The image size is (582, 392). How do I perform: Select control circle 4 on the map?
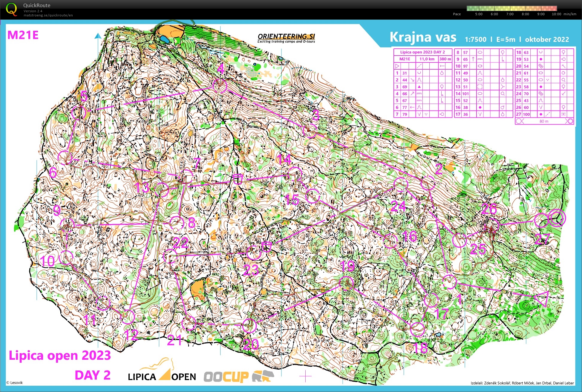(220, 86)
